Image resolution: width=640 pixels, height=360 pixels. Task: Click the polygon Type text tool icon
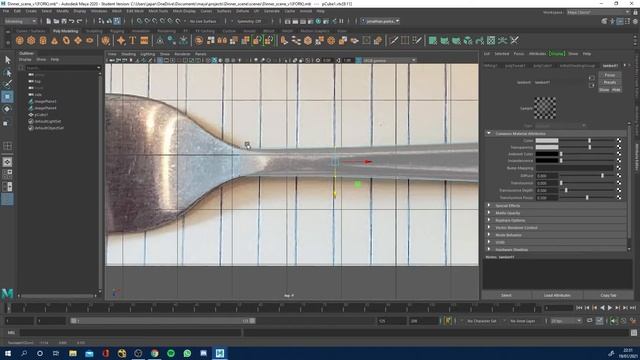tap(133, 40)
